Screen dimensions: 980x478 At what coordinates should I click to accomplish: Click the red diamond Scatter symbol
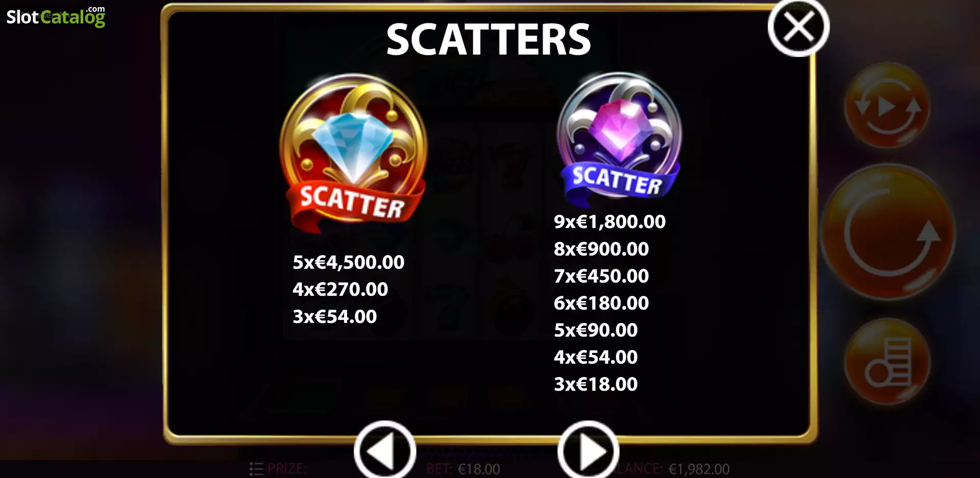(353, 152)
